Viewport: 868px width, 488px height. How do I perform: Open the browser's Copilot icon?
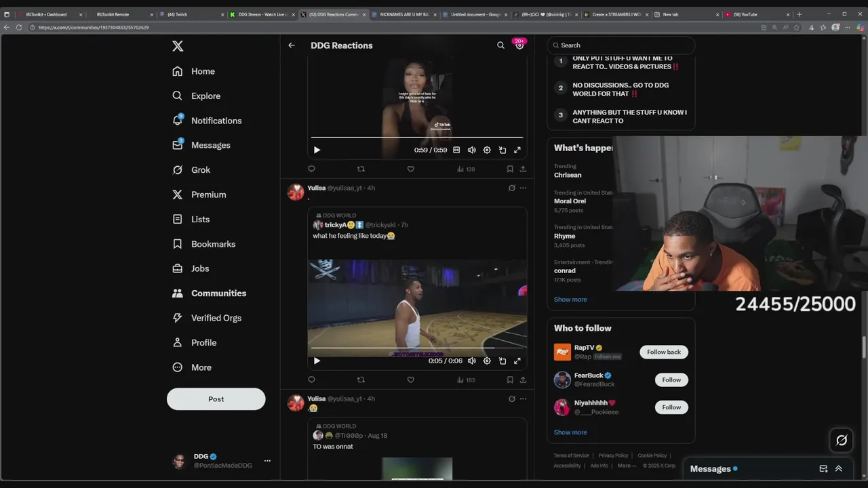[x=860, y=27]
